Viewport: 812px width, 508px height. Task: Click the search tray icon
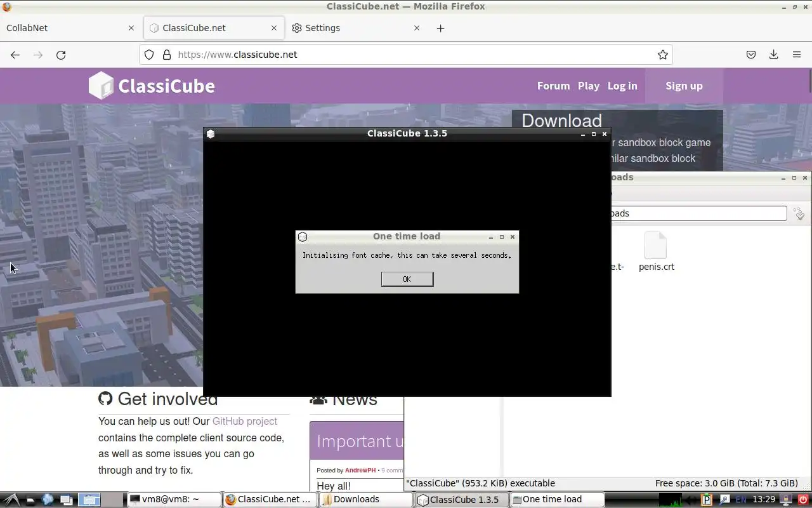724,500
